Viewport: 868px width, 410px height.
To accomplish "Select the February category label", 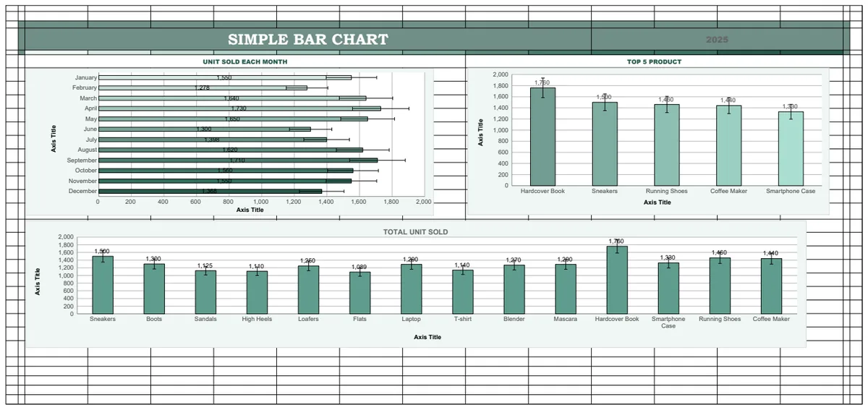I will [84, 87].
